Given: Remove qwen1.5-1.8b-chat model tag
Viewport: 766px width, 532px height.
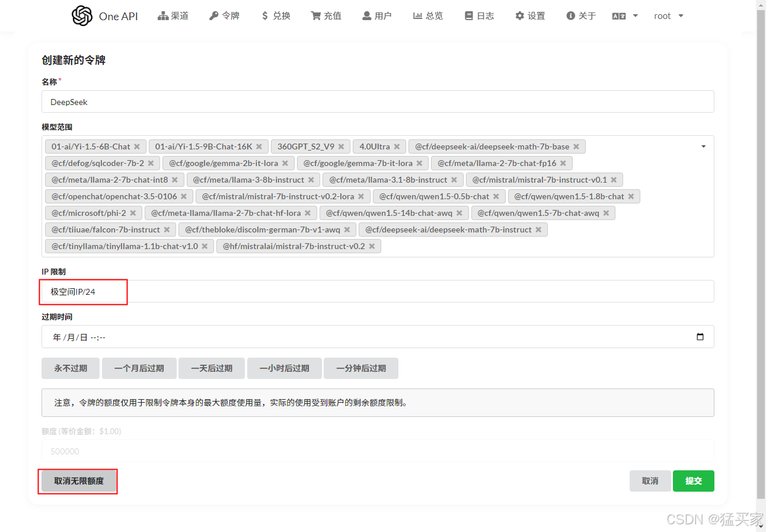Looking at the screenshot, I should click(631, 196).
